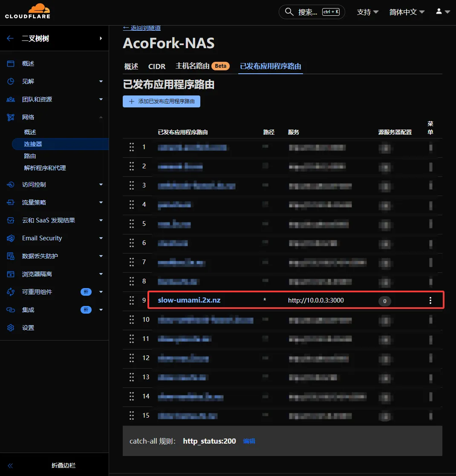Click 编辑 link for catch-all rule
Viewport: 456px width, 476px height.
tap(249, 441)
